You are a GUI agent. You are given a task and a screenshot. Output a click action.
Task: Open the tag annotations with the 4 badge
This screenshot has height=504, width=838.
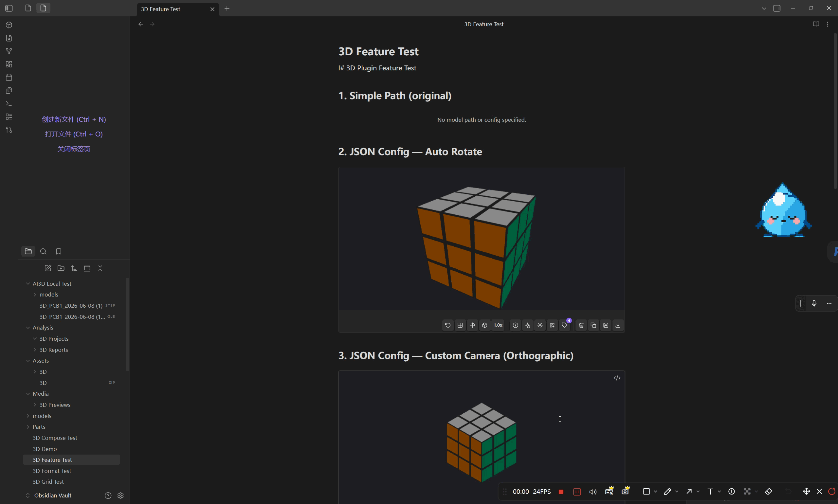click(565, 325)
